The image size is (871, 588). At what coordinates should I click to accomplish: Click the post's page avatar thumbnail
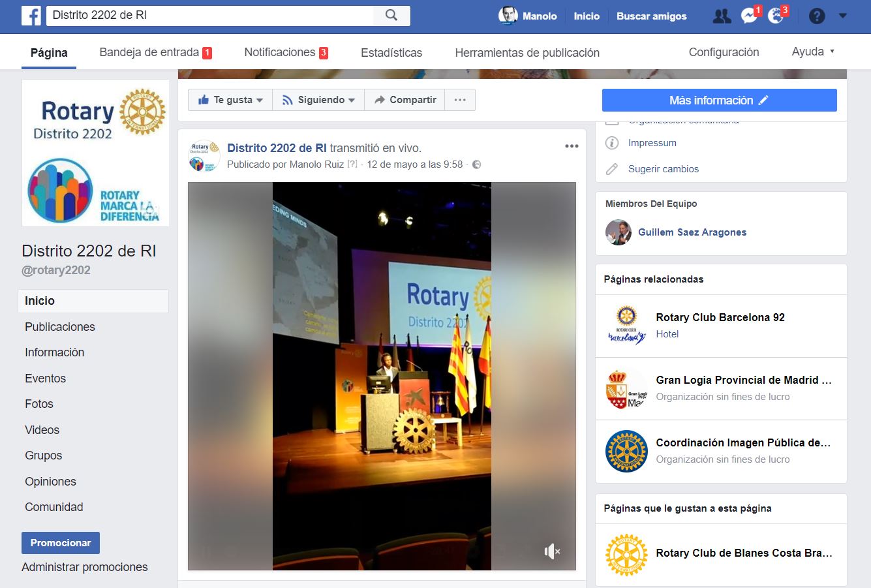click(x=204, y=156)
